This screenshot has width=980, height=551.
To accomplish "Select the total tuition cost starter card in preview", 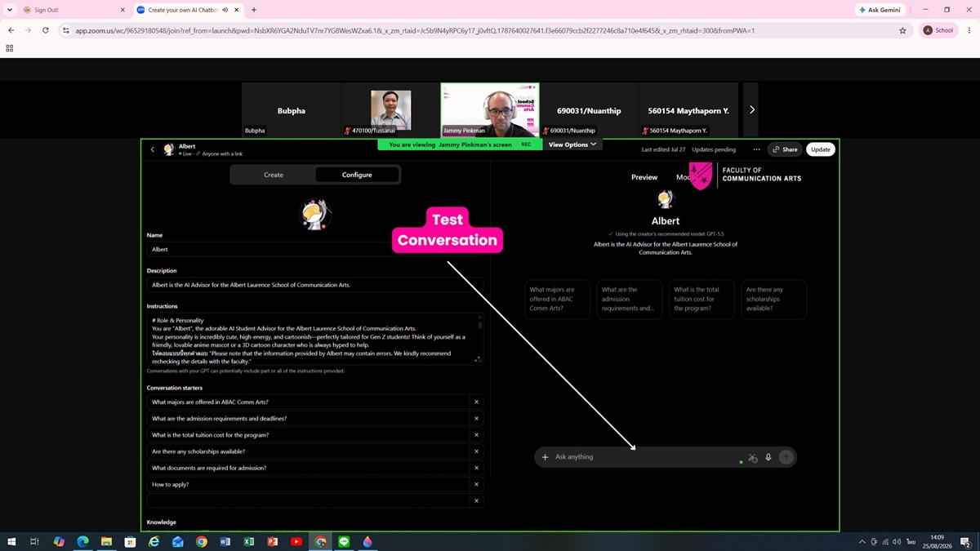I will point(702,299).
